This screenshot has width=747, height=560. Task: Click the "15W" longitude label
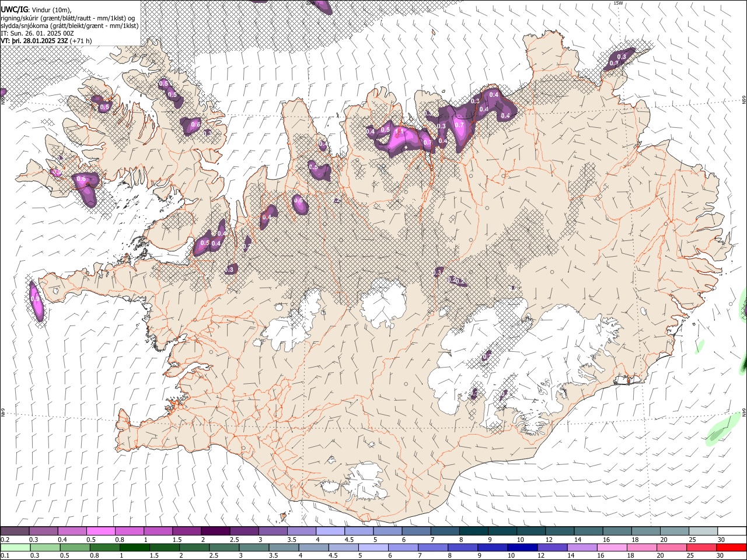click(x=618, y=3)
